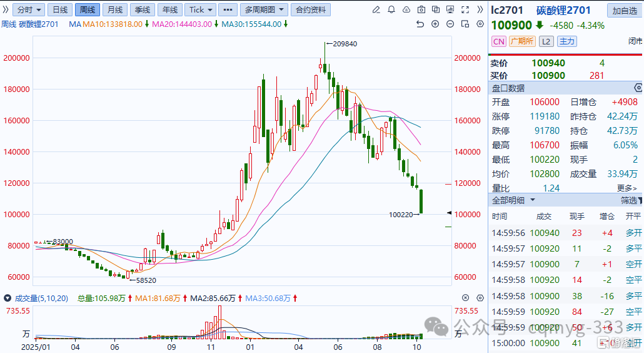The height and width of the screenshot is (353, 644).
Task: Click the L2 level tag
Action: 546,41
